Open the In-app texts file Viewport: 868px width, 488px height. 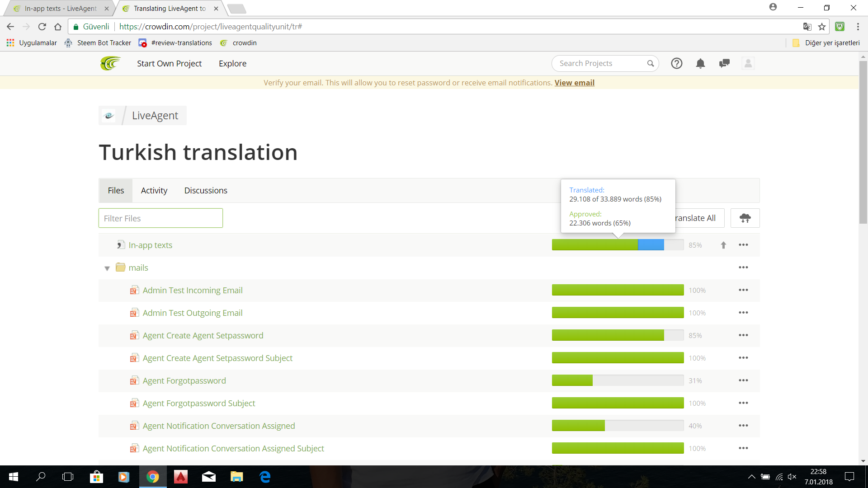coord(151,245)
